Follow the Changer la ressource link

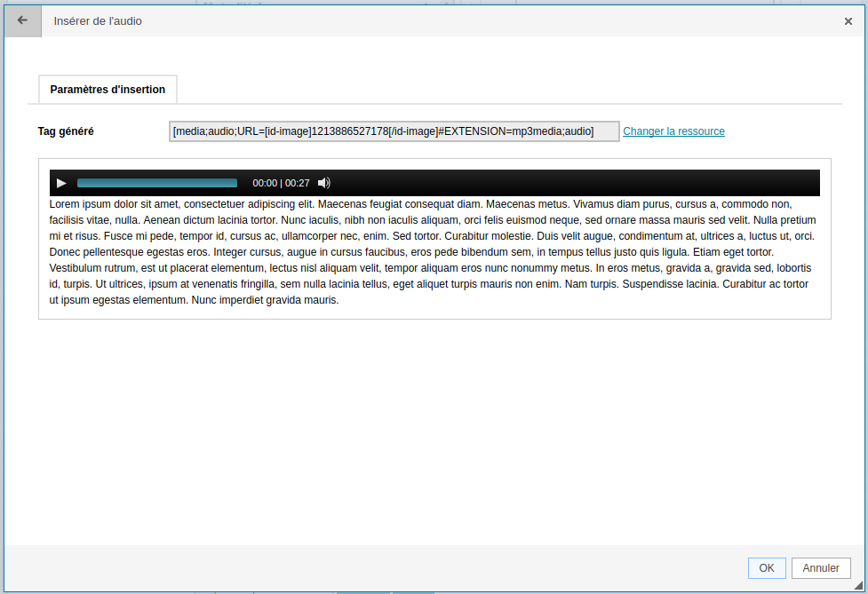(x=673, y=131)
